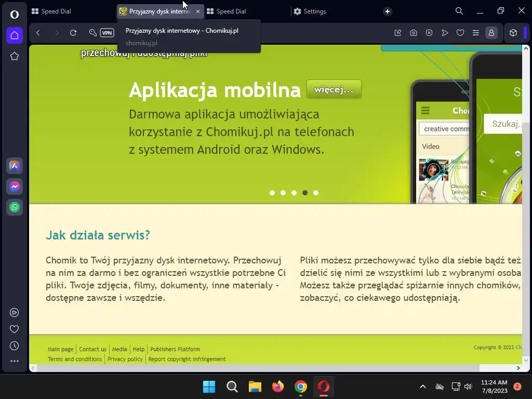532x399 pixels.
Task: Launch WhatsApp in the sidebar
Action: click(x=14, y=207)
